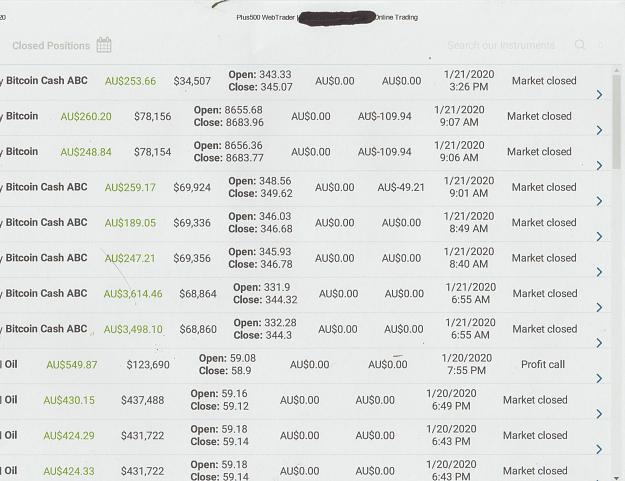
Task: Select the Closed Positions heading
Action: 51,45
